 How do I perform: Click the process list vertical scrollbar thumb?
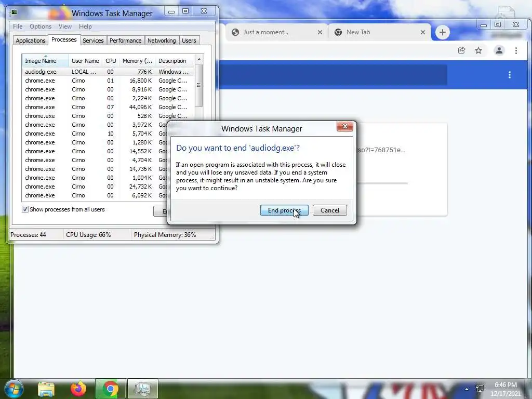pos(199,85)
